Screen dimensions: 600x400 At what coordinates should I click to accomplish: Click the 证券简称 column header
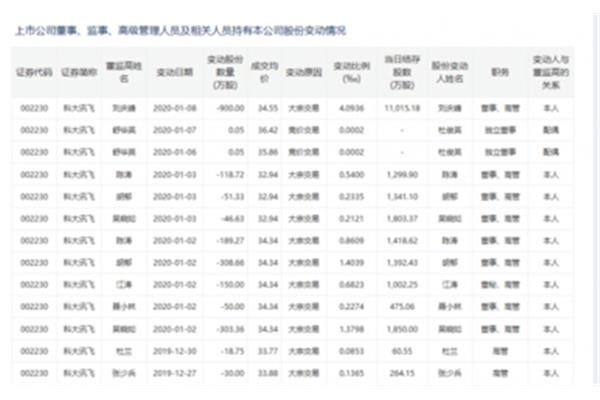point(79,72)
